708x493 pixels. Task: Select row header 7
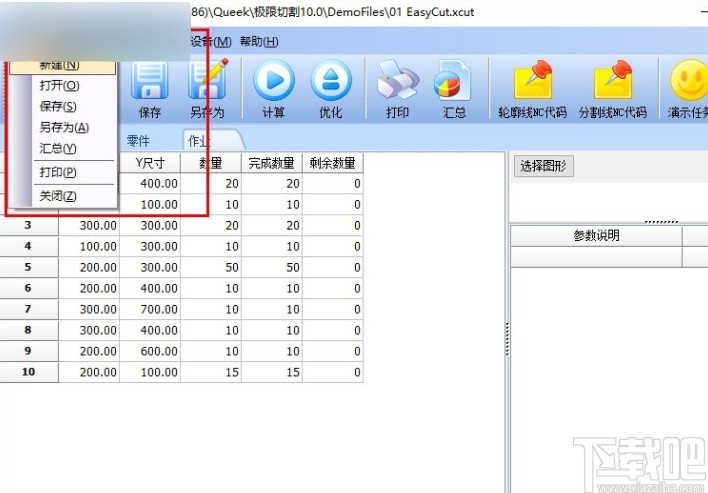tap(28, 309)
